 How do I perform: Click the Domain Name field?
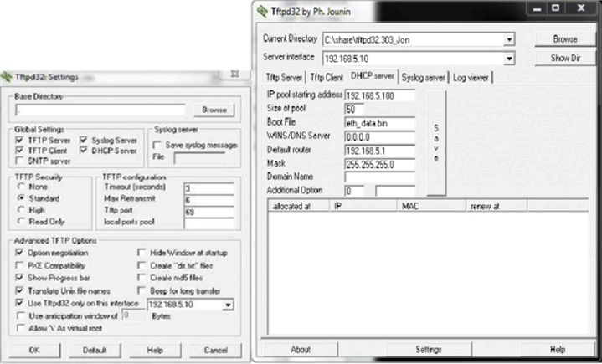pyautogui.click(x=380, y=177)
